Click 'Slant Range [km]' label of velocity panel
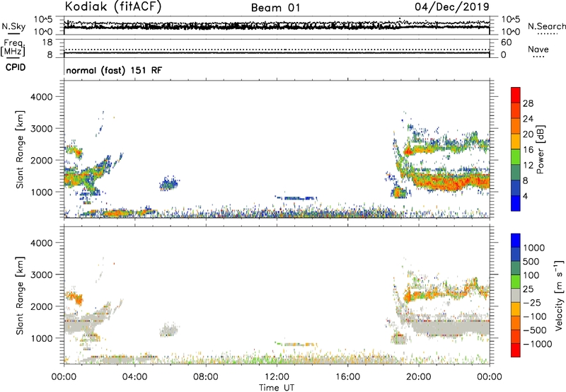The width and height of the screenshot is (566, 392). (20, 295)
